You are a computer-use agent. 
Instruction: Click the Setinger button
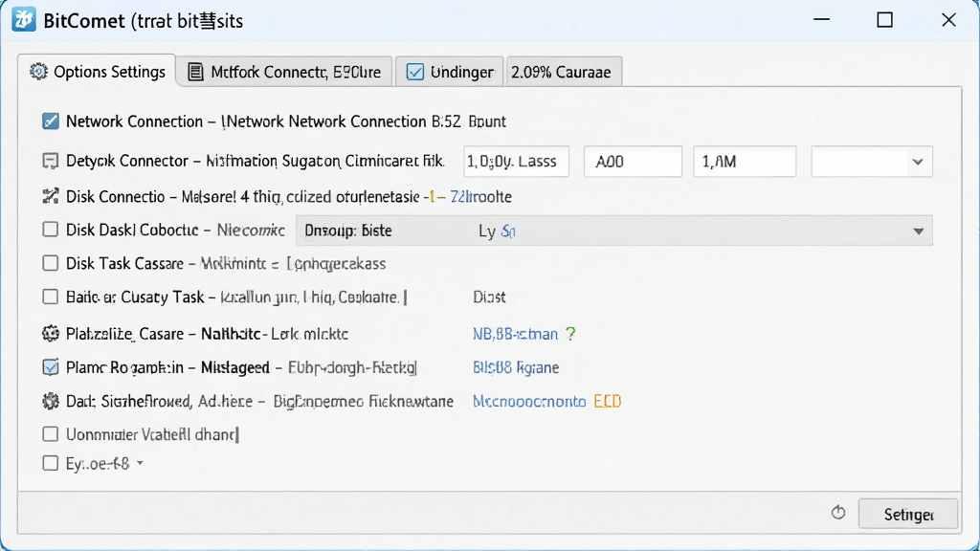coord(908,514)
